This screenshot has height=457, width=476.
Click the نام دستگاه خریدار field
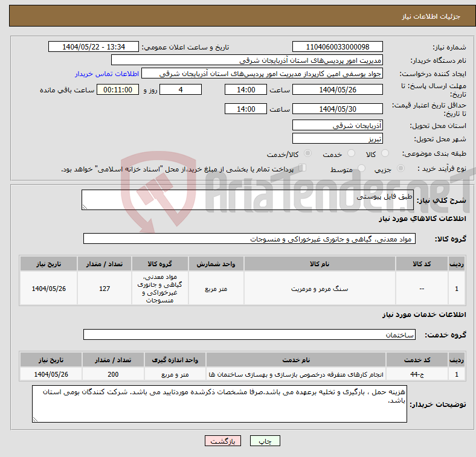247,60
